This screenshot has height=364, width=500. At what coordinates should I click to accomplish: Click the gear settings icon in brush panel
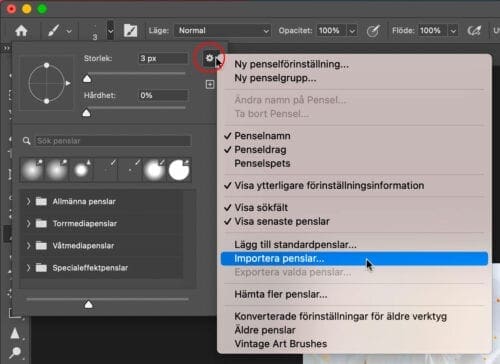tap(209, 58)
